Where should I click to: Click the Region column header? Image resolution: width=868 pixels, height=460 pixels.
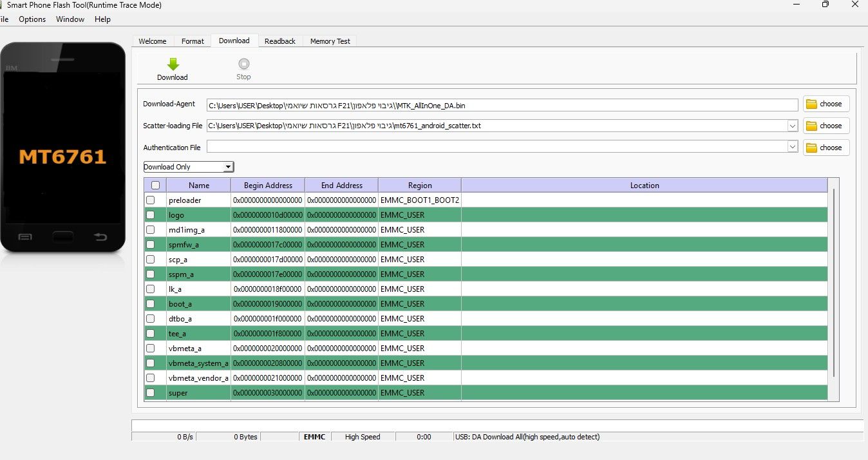(420, 186)
